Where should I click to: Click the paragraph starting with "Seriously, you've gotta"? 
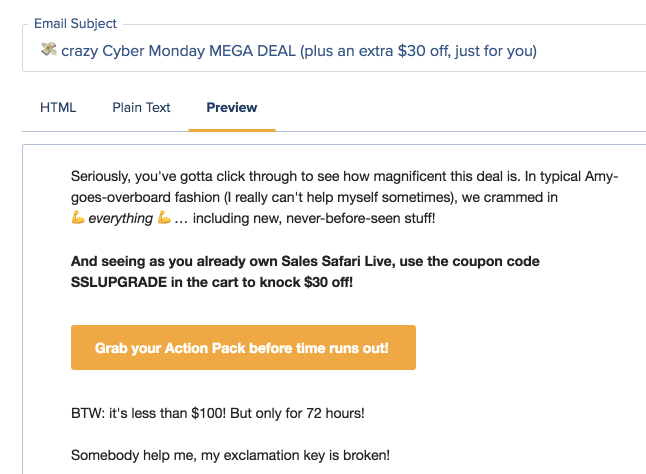344,197
